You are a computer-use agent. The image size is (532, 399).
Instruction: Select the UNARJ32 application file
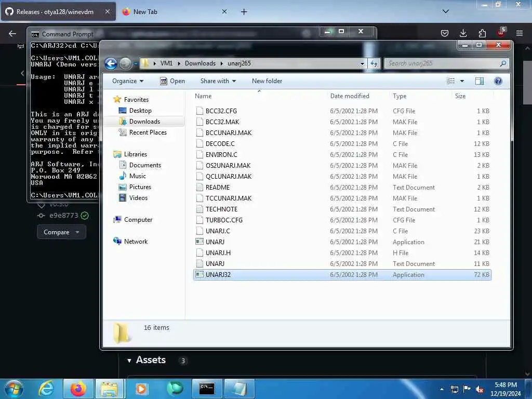342,275
